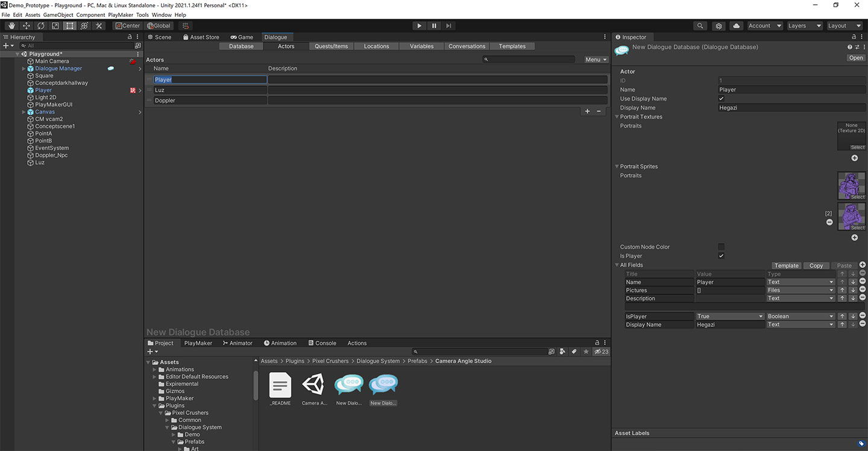
Task: Open the Conversations tab
Action: (x=467, y=46)
